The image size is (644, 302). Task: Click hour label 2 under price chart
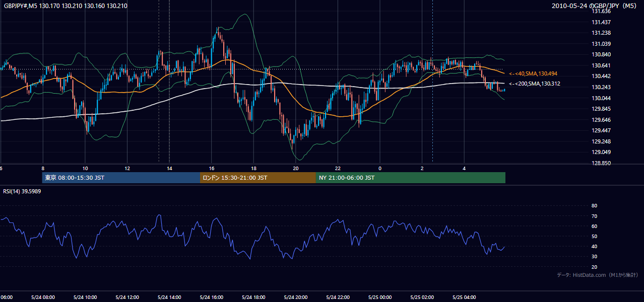[422, 169]
